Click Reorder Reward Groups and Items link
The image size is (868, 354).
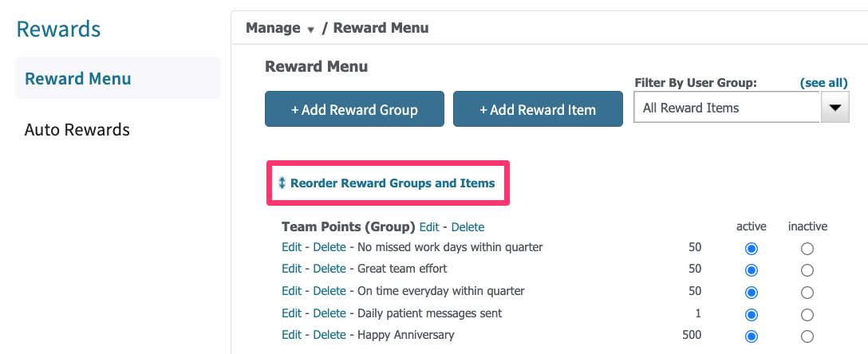click(x=393, y=183)
